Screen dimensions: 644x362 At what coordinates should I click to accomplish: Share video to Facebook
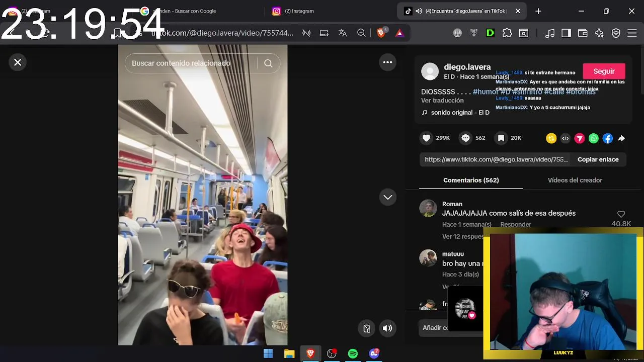(x=608, y=138)
